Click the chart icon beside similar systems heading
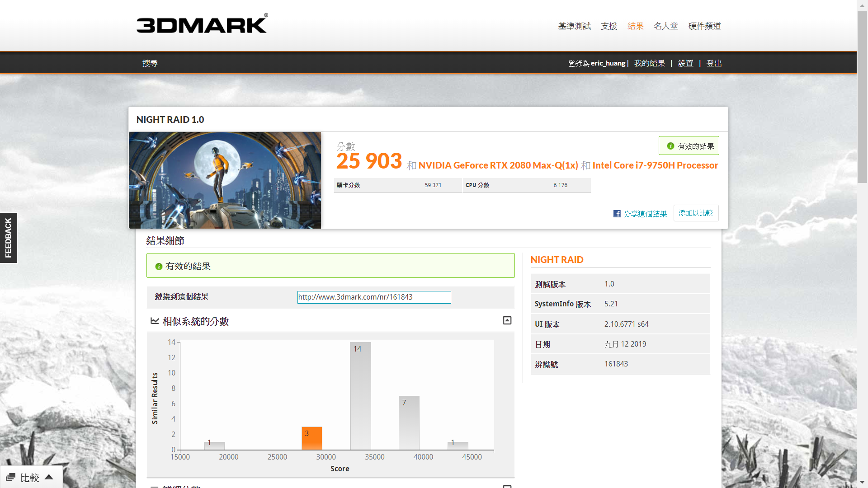The width and height of the screenshot is (868, 488). click(155, 321)
